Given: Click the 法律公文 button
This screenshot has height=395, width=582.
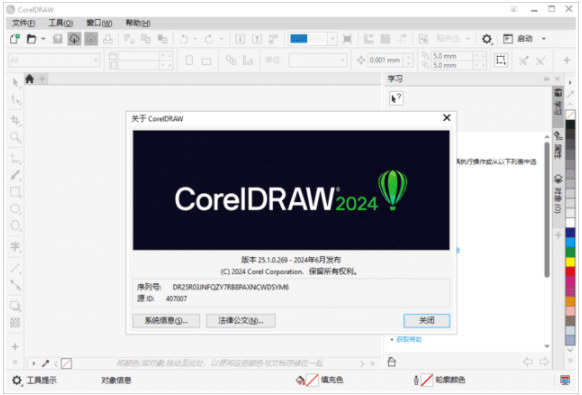Looking at the screenshot, I should 241,321.
